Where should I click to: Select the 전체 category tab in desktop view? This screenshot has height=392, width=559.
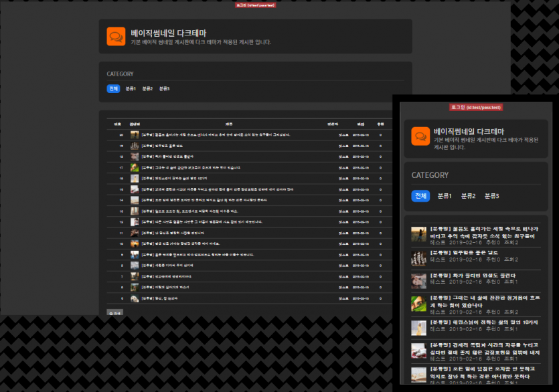113,89
